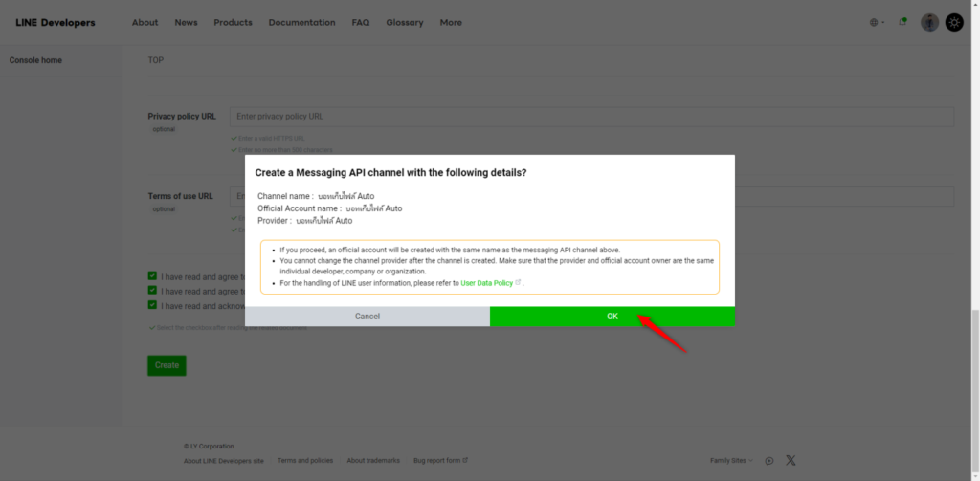Cancel the channel creation dialog
The height and width of the screenshot is (481, 980).
coord(367,317)
